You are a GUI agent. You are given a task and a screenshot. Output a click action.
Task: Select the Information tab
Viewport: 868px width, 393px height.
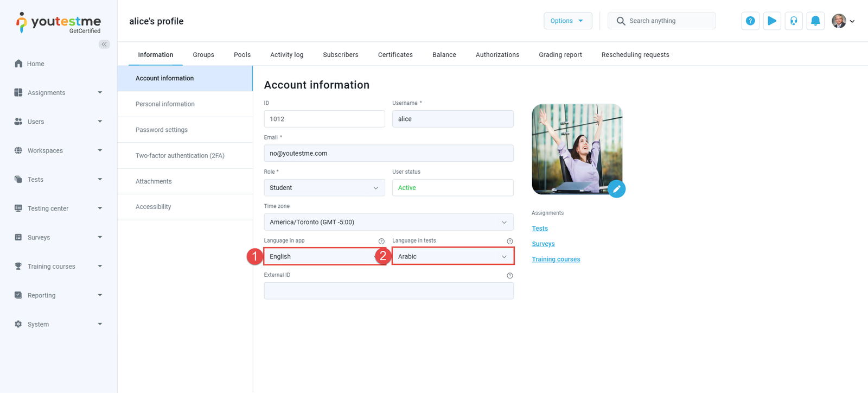(156, 55)
